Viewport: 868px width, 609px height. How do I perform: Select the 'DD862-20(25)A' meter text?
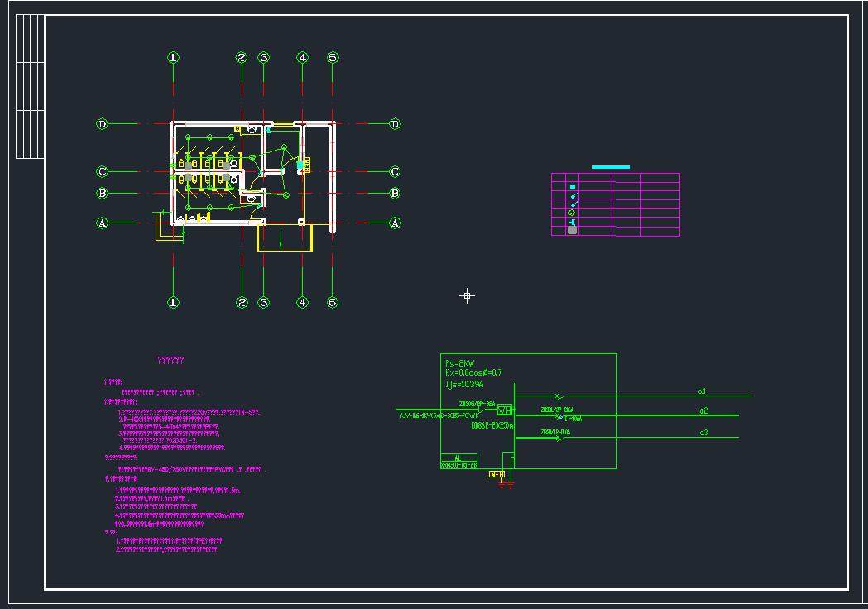click(492, 426)
